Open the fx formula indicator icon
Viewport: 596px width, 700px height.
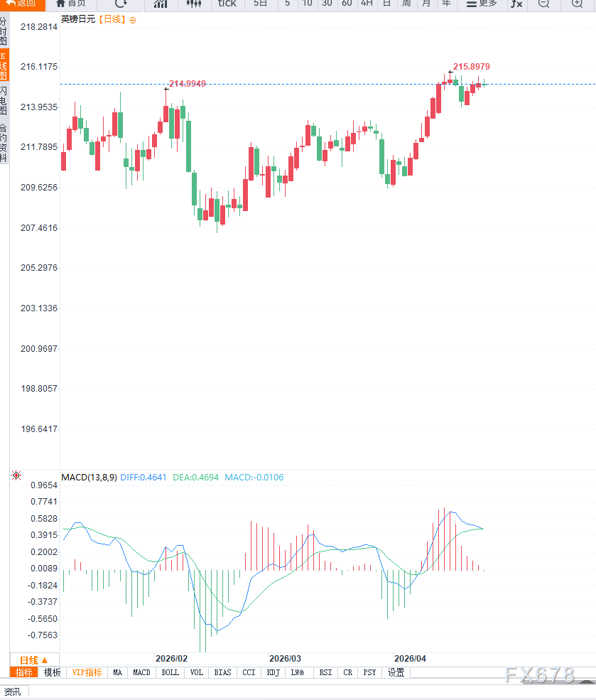[x=516, y=4]
